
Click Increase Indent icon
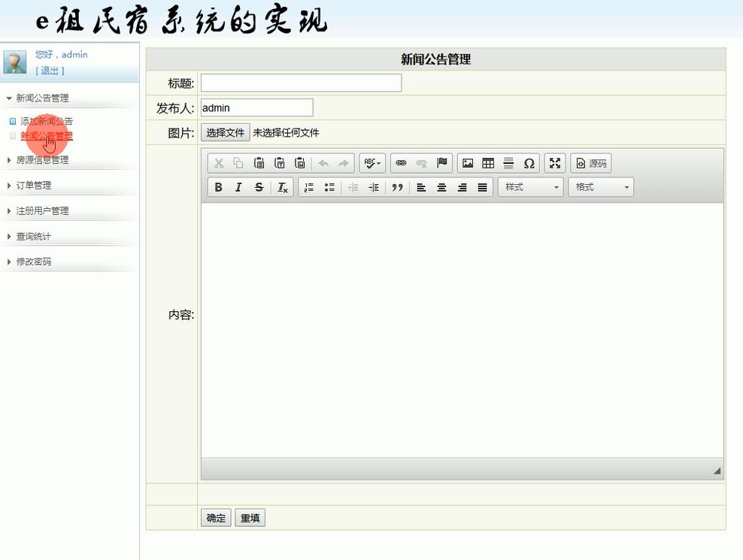[374, 187]
